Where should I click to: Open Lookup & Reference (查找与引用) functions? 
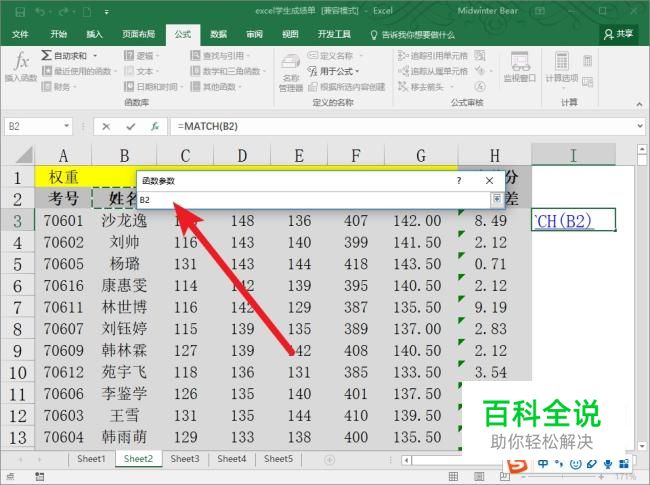click(220, 56)
